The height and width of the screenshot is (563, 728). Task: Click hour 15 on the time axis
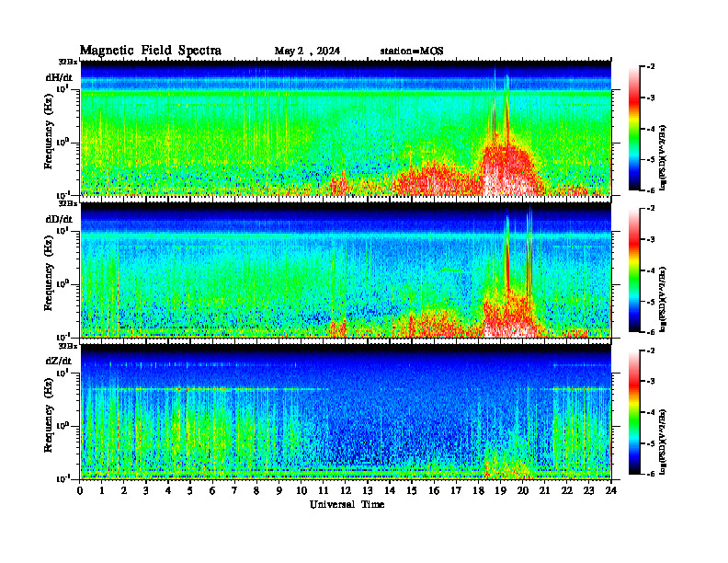coord(412,491)
